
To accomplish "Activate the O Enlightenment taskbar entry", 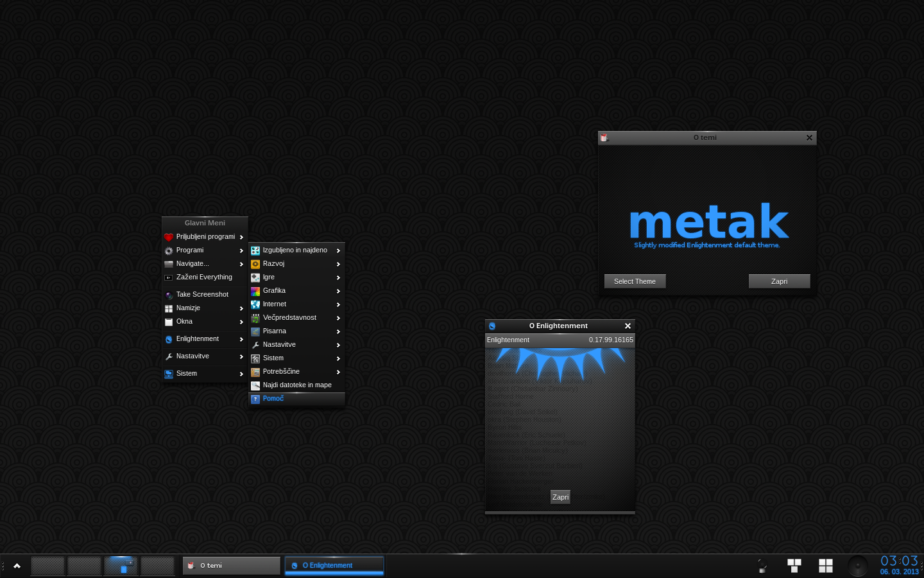I will coord(334,566).
